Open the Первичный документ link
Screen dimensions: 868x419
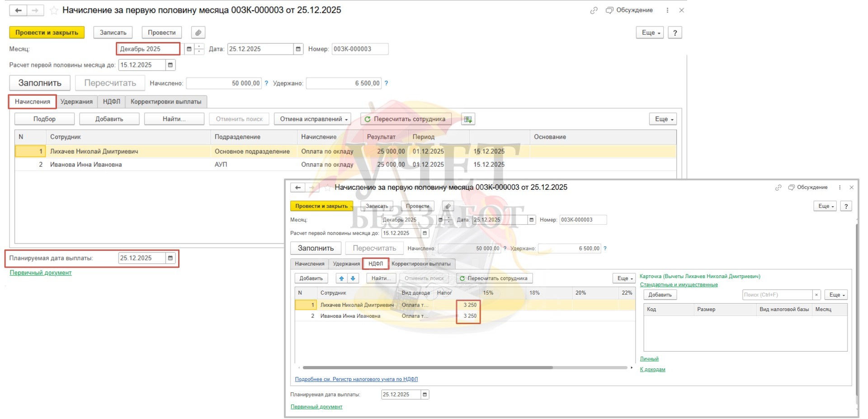[x=41, y=273]
